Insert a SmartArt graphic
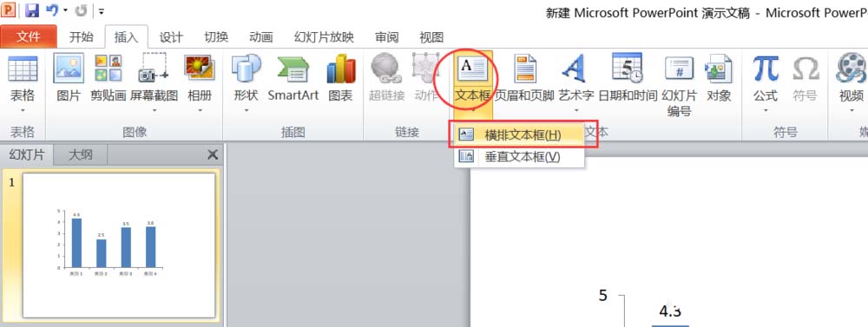This screenshot has height=327, width=868. pos(293,69)
